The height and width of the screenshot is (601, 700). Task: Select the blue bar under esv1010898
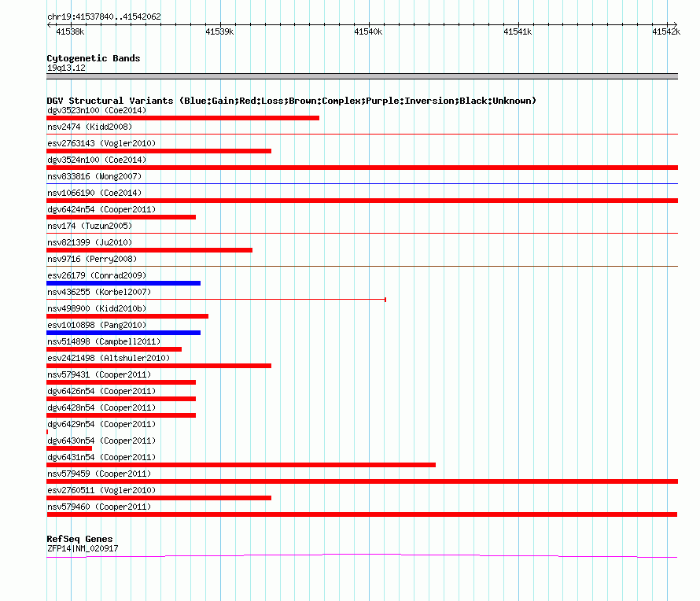point(123,333)
